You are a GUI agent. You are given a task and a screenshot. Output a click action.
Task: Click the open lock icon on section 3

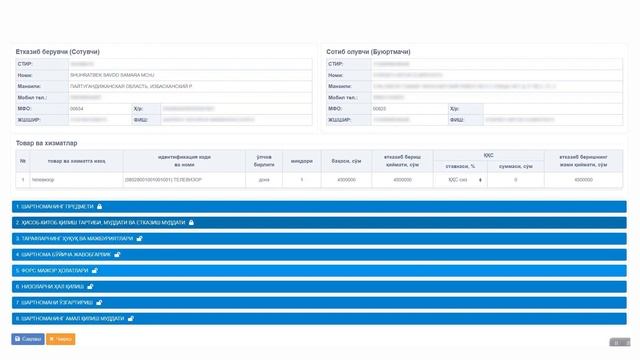[140, 238]
